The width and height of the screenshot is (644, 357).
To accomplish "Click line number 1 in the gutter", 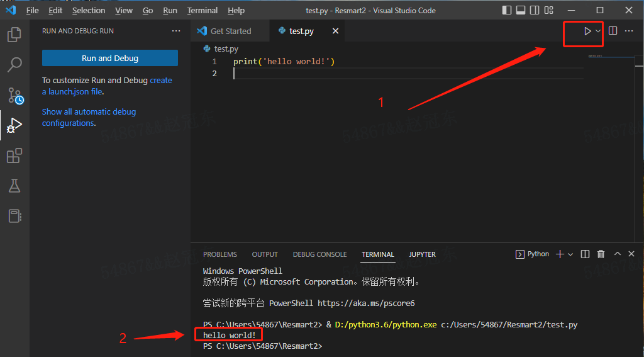I will (x=214, y=62).
